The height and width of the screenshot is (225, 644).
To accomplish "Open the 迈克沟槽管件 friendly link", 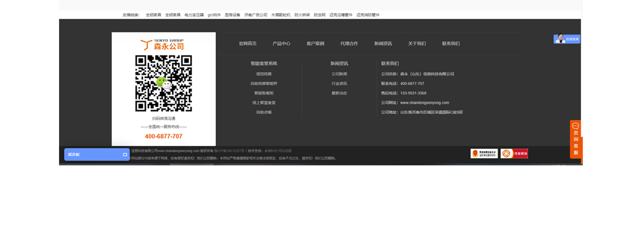I will 341,15.
